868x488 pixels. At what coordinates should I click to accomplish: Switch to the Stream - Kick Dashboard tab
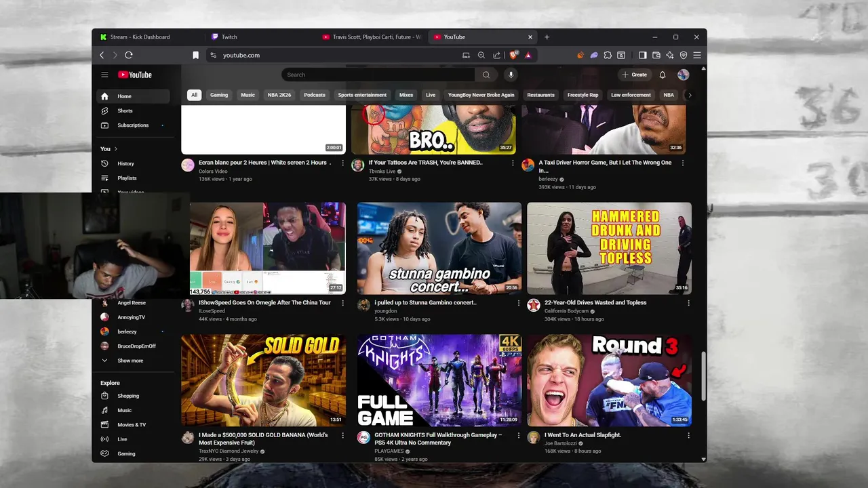pos(148,37)
